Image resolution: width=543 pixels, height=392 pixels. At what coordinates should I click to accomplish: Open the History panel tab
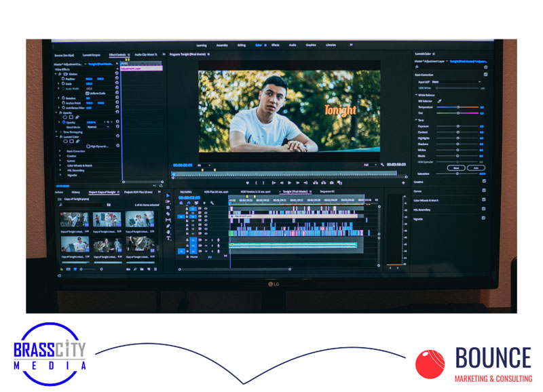coord(75,193)
